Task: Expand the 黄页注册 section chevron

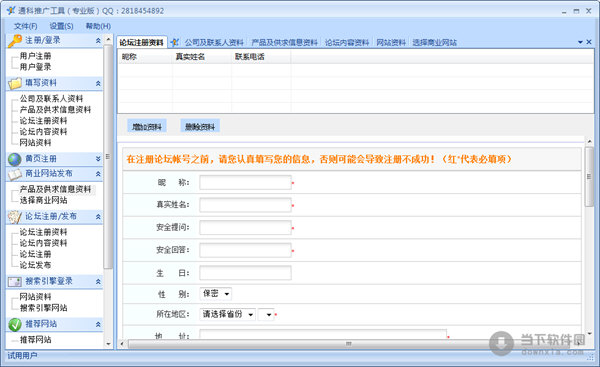Action: click(x=98, y=159)
